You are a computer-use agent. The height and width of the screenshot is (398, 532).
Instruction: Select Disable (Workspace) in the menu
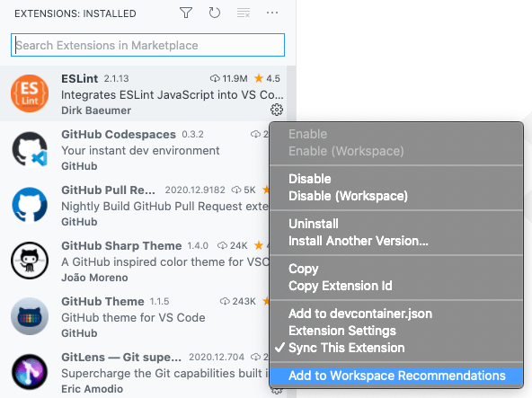[x=396, y=196]
